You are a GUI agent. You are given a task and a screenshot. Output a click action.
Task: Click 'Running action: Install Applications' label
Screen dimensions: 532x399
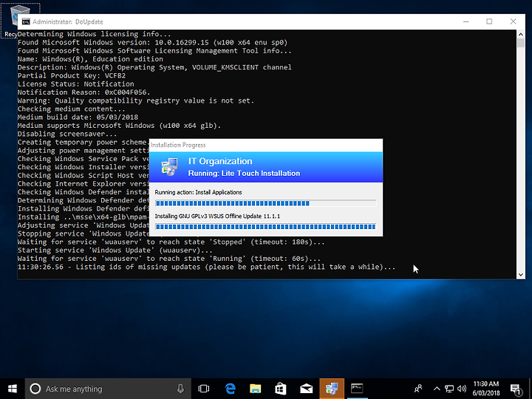pyautogui.click(x=198, y=192)
